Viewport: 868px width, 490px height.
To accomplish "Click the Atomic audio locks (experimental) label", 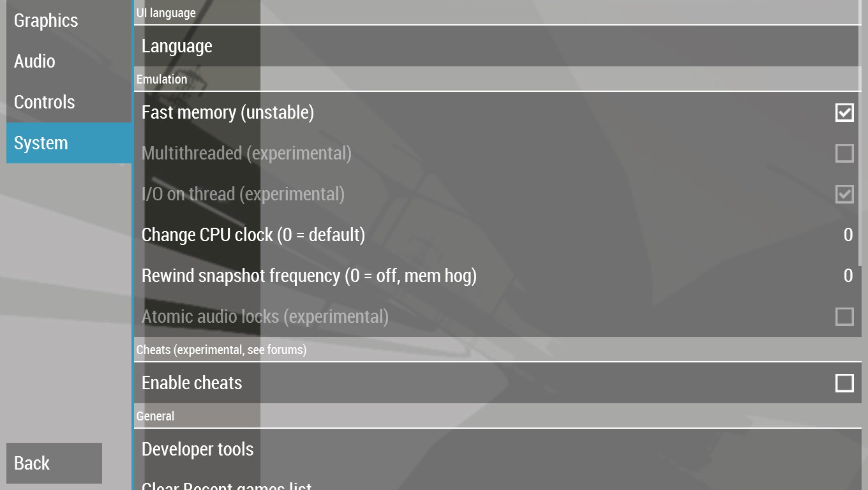I will 265,316.
